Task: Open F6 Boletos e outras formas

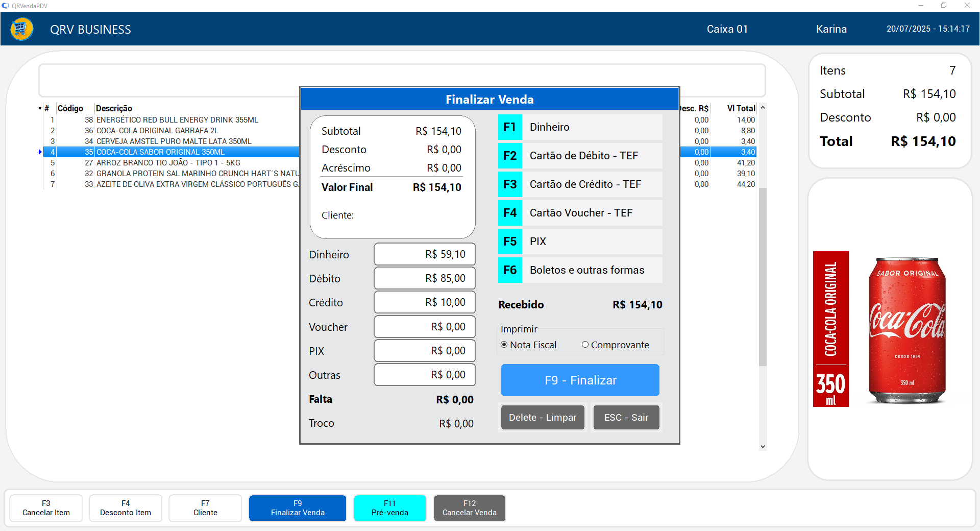Action: [x=579, y=270]
